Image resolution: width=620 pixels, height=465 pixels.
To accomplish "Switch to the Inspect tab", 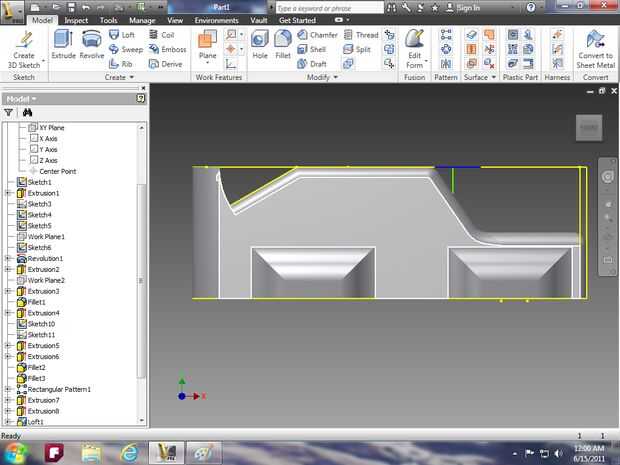I will [x=76, y=20].
